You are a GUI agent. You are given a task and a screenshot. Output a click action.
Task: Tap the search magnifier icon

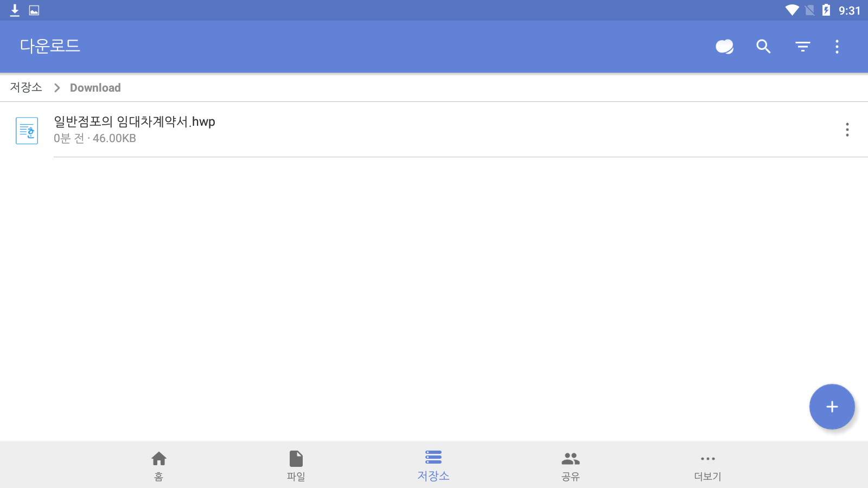click(763, 47)
